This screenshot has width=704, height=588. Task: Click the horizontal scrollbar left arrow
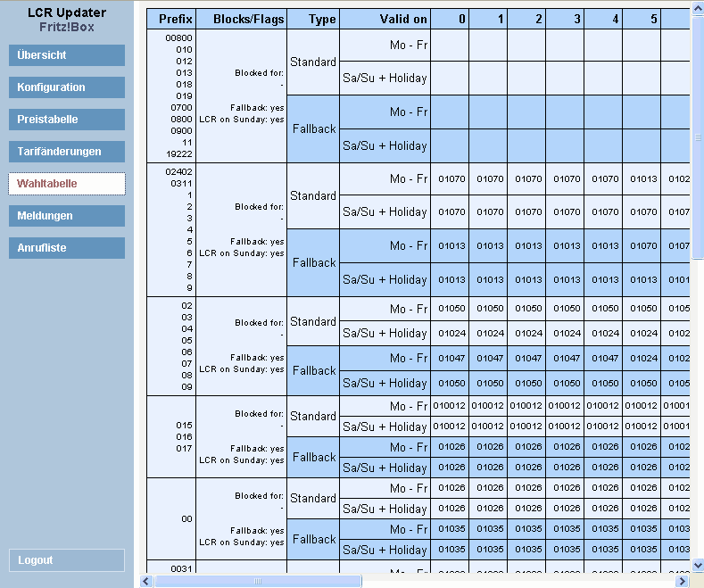click(x=147, y=581)
